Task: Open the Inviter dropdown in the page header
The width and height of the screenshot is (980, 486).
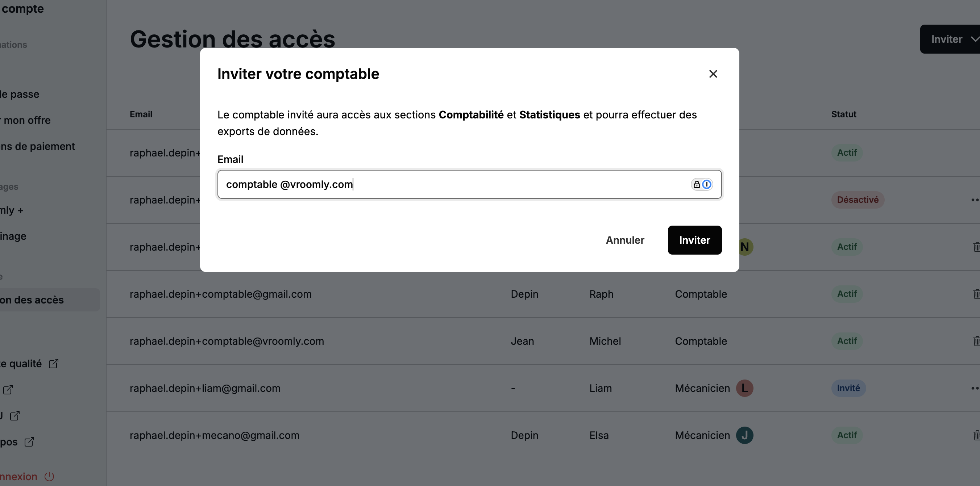Action: pos(950,39)
